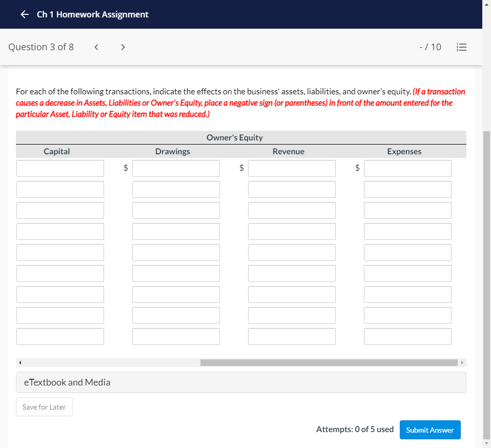491x448 pixels.
Task: Open the question list icon
Action: (x=462, y=47)
